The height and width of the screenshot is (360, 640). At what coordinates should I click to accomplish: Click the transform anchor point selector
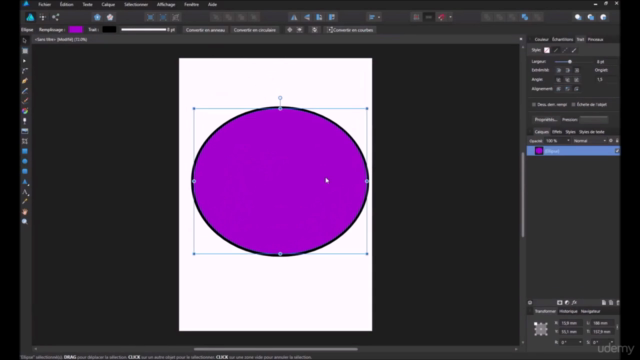coord(541,329)
